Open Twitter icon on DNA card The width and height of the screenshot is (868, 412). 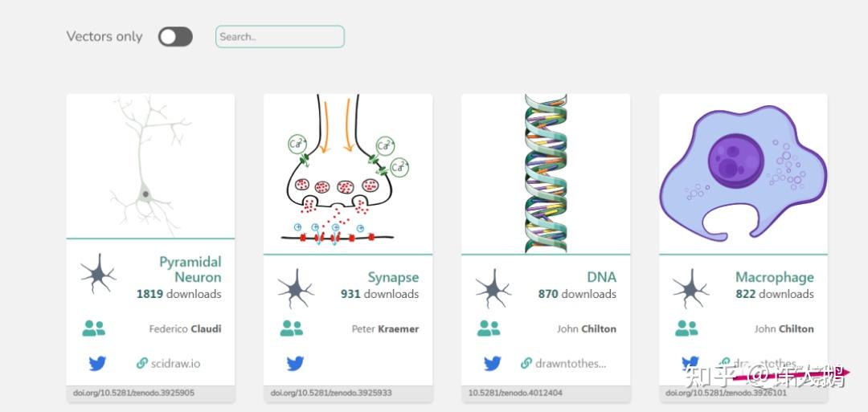coord(493,363)
